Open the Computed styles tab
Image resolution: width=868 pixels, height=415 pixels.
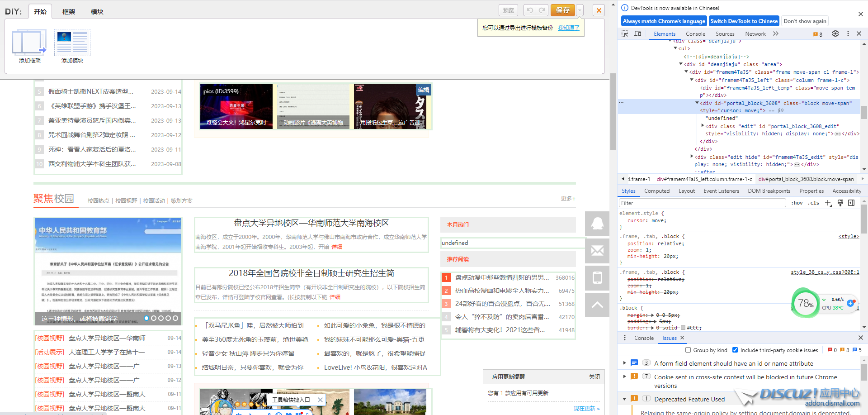click(657, 191)
